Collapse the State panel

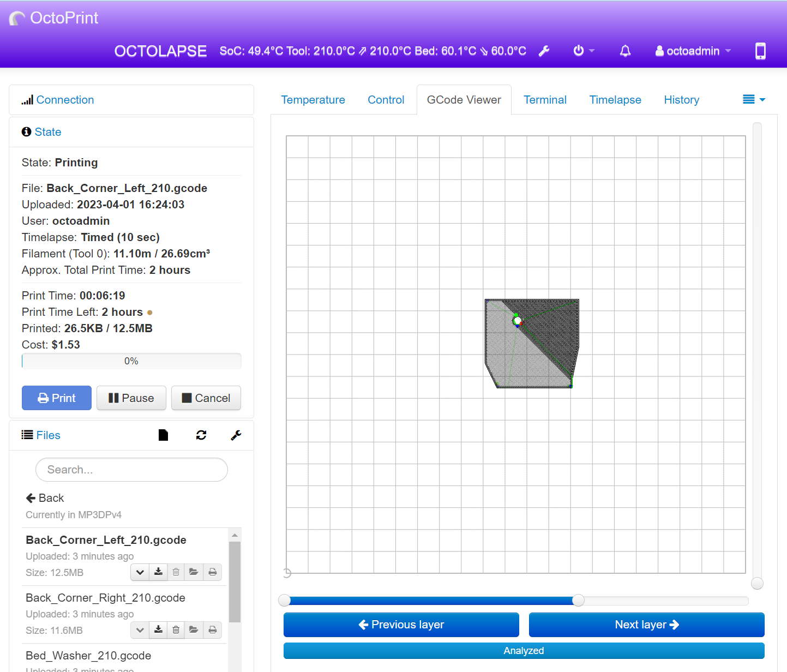pos(47,132)
